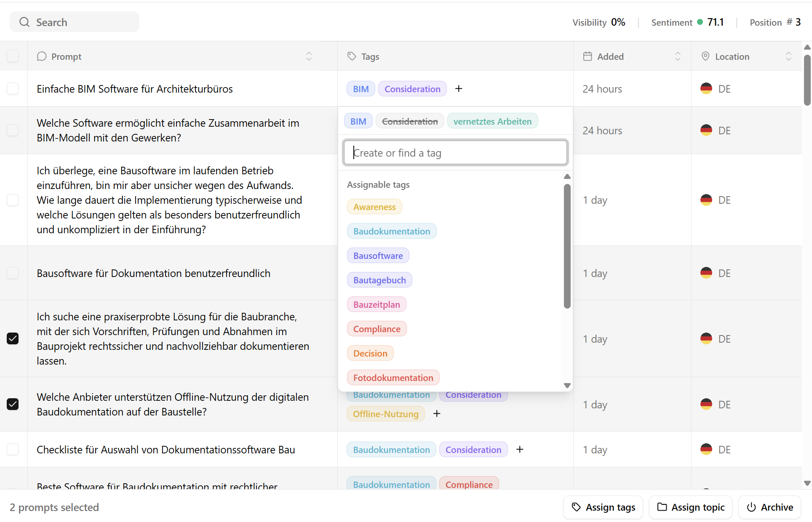Sort by Prompt column arrows
812x522 pixels.
tap(309, 56)
